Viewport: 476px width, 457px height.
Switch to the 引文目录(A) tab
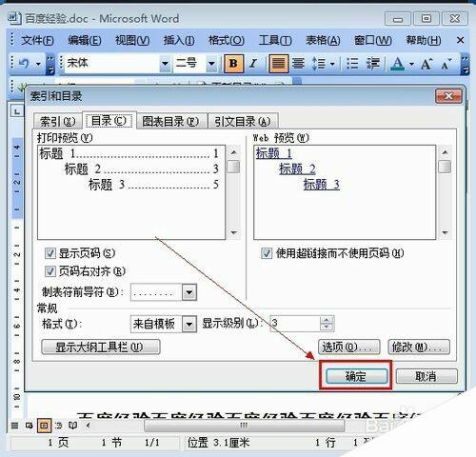pos(243,121)
